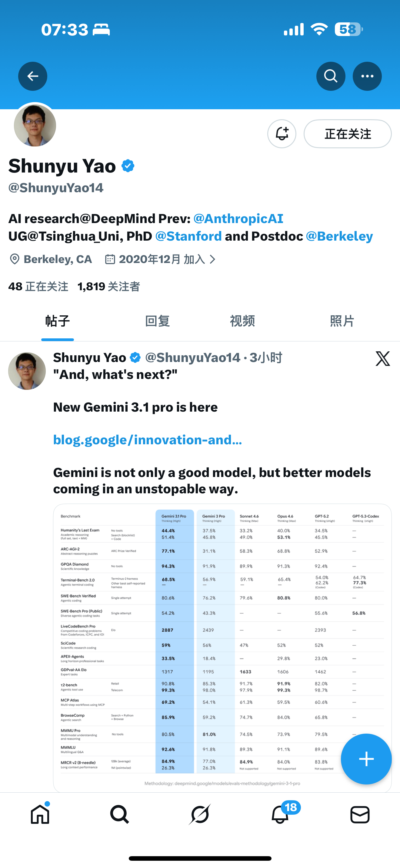This screenshot has height=868, width=400.
Task: Tap the back arrow button
Action: (x=33, y=76)
